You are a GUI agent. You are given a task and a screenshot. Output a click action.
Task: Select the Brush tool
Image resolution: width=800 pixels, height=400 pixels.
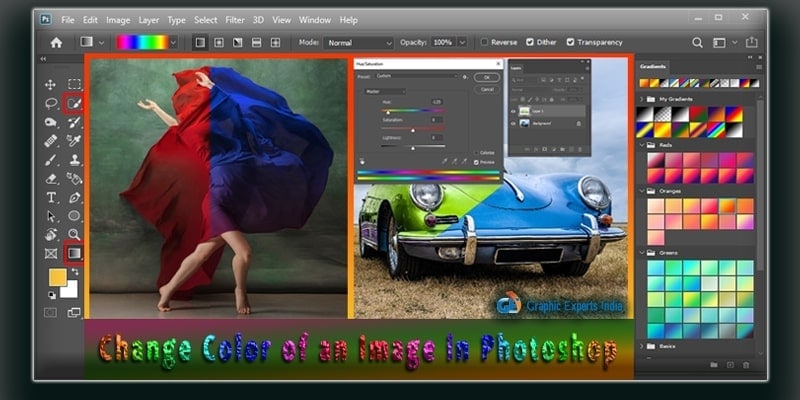coord(51,160)
